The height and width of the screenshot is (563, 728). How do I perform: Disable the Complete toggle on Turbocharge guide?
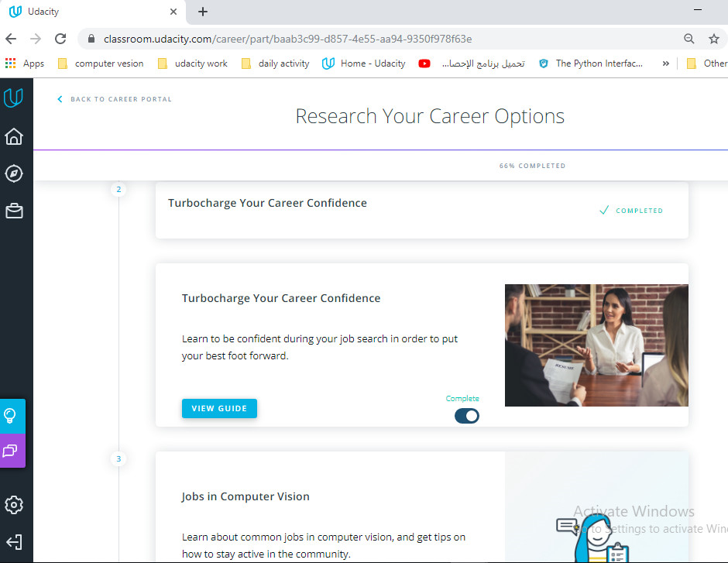tap(467, 416)
